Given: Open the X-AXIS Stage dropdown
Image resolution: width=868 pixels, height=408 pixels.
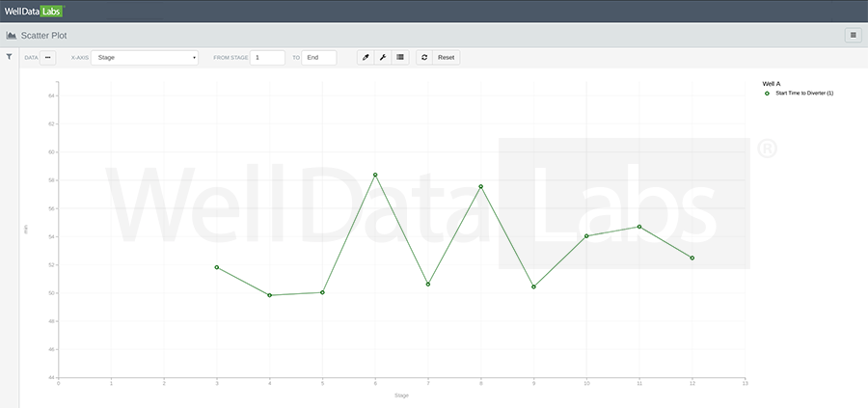Looking at the screenshot, I should (x=145, y=58).
